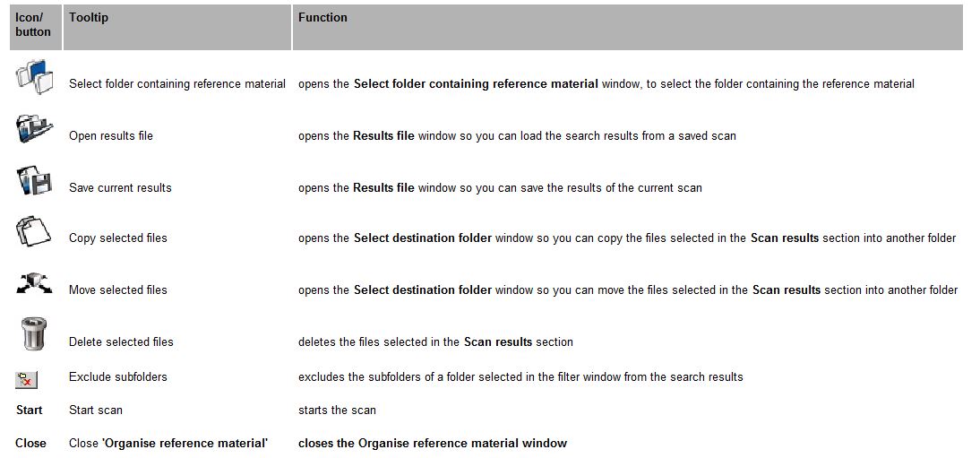Select the 'Exclude subfolders' tooltip text
Screen dimensions: 980x458
(x=118, y=376)
